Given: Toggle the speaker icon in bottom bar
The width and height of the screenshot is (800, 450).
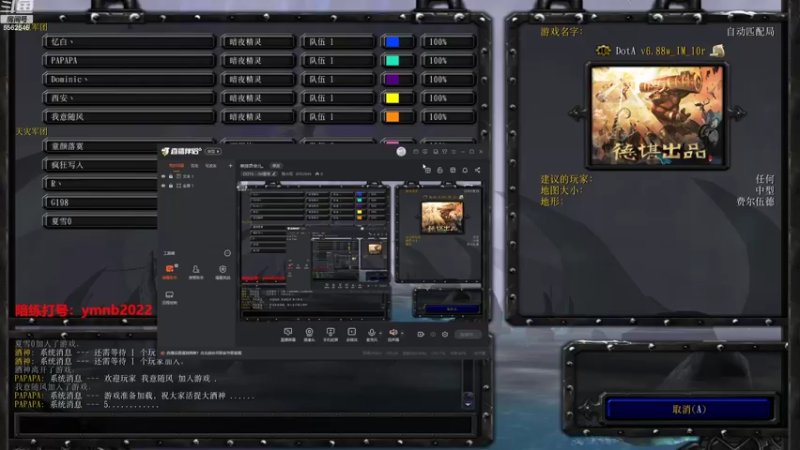Looking at the screenshot, I should pos(393,333).
